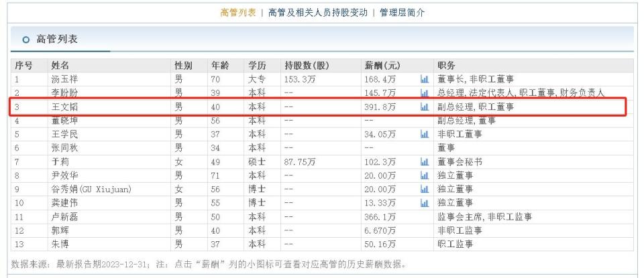This screenshot has height=278, width=644.
Task: Click the 年龄 column header
Action: point(220,66)
